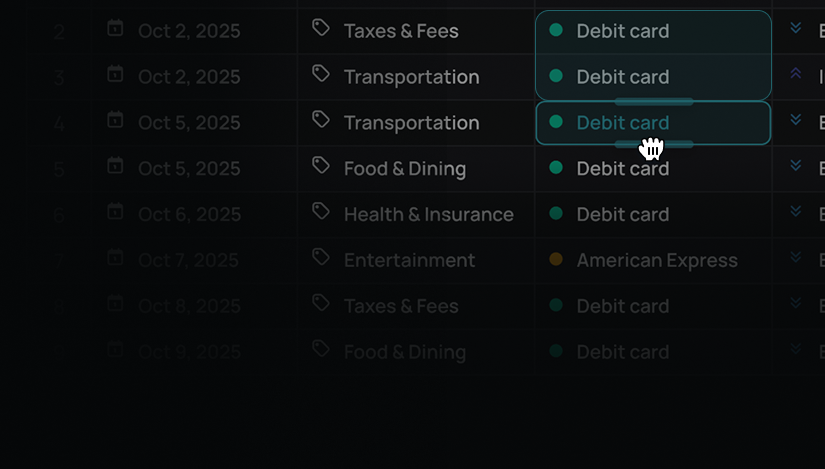Select the highlighted Debit card cell in row 4
The height and width of the screenshot is (469, 825).
(x=653, y=123)
